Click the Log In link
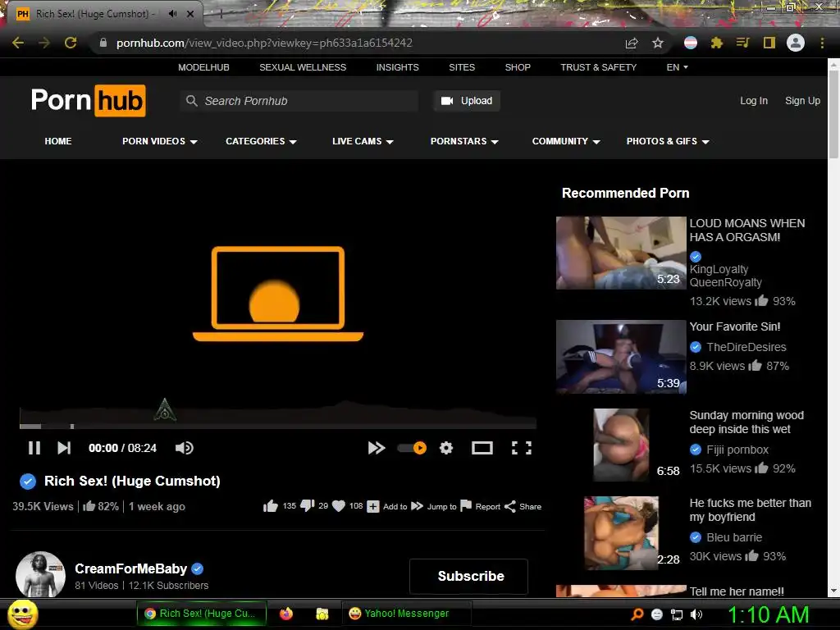The height and width of the screenshot is (630, 840). coord(754,101)
